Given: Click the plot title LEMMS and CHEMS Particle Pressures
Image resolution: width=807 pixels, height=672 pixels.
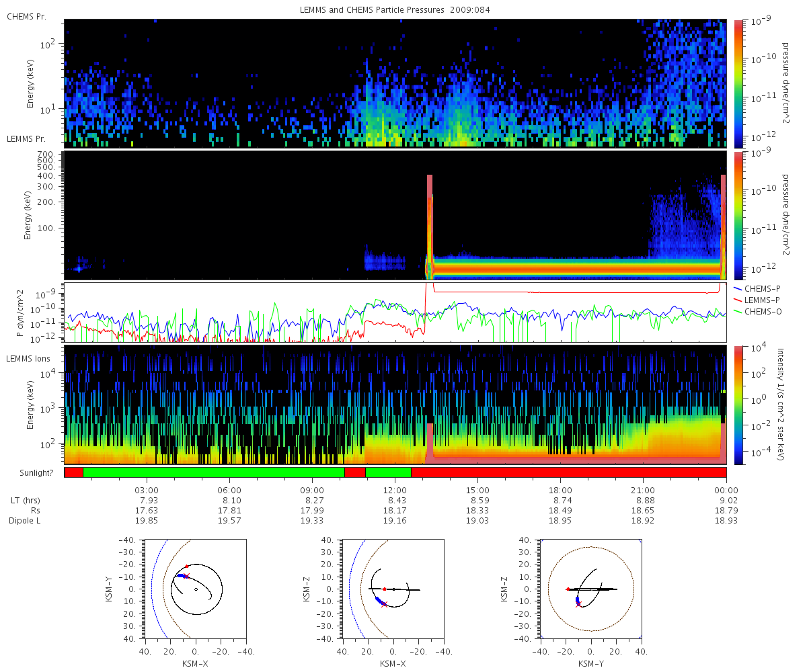Looking at the screenshot, I should (375, 11).
